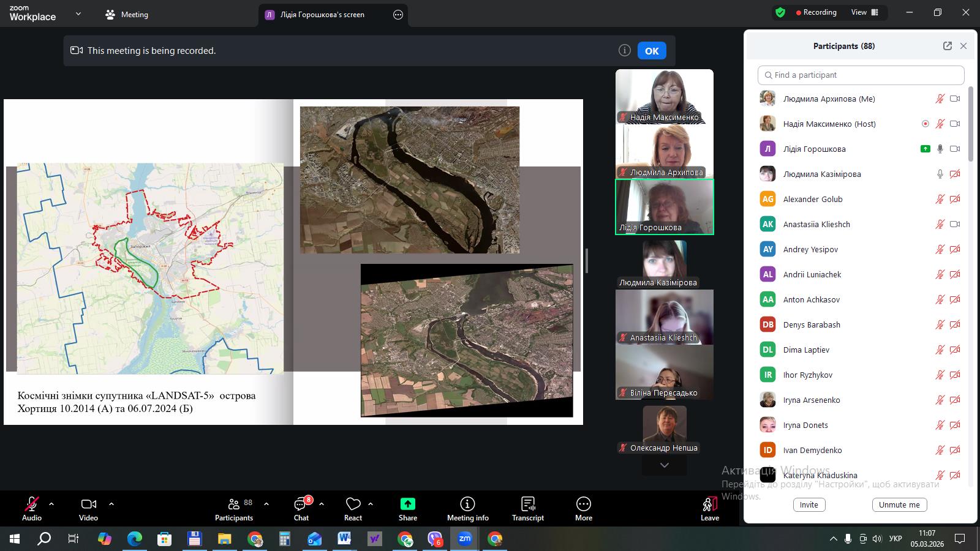Toggle camera with the Video button

point(88,504)
